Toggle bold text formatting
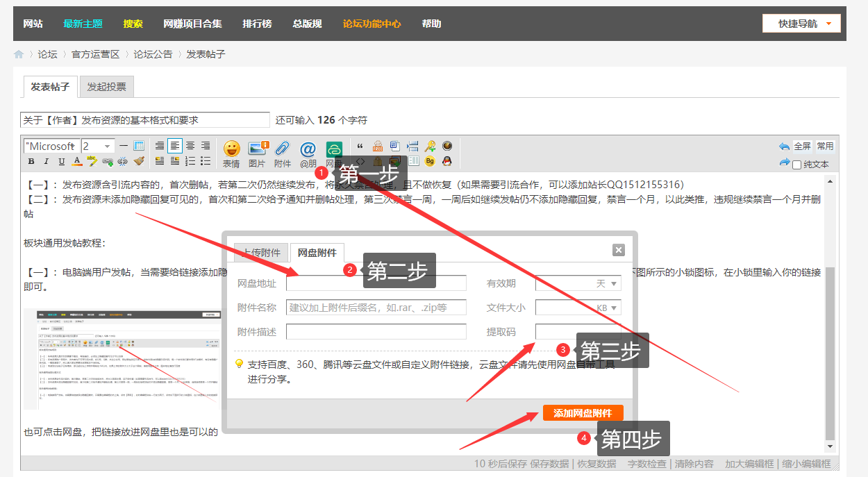 click(31, 162)
